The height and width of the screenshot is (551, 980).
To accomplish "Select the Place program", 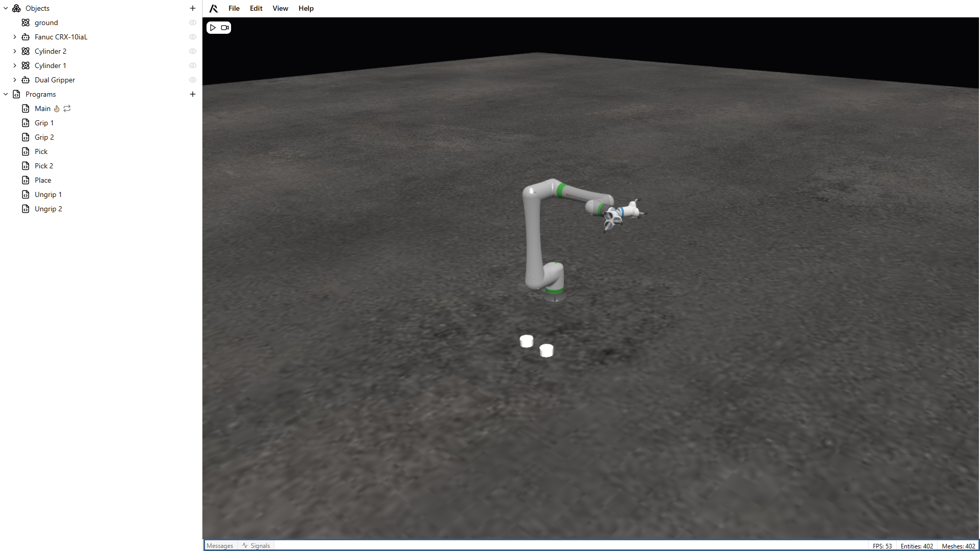I will coord(43,180).
